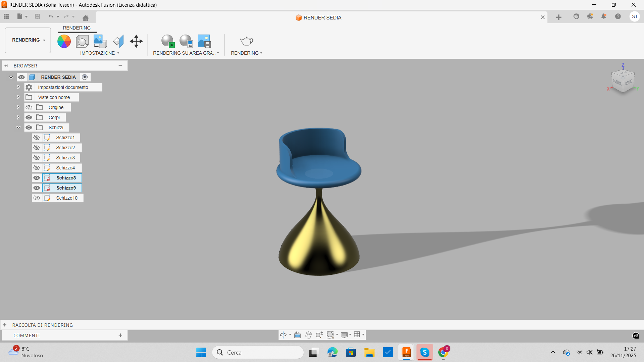Show the Schizzo10 sketch
Screen dimensions: 644x362
pos(37,198)
